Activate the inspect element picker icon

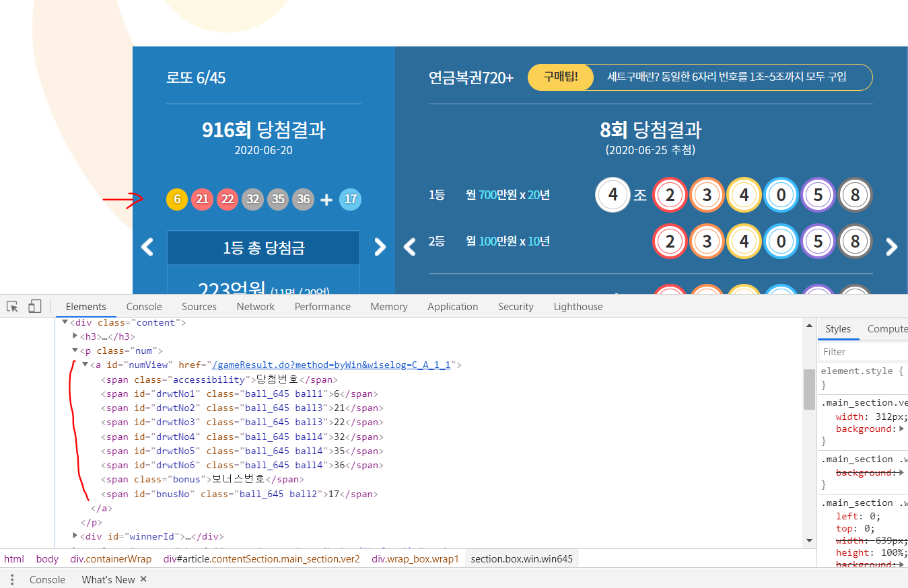click(x=12, y=307)
